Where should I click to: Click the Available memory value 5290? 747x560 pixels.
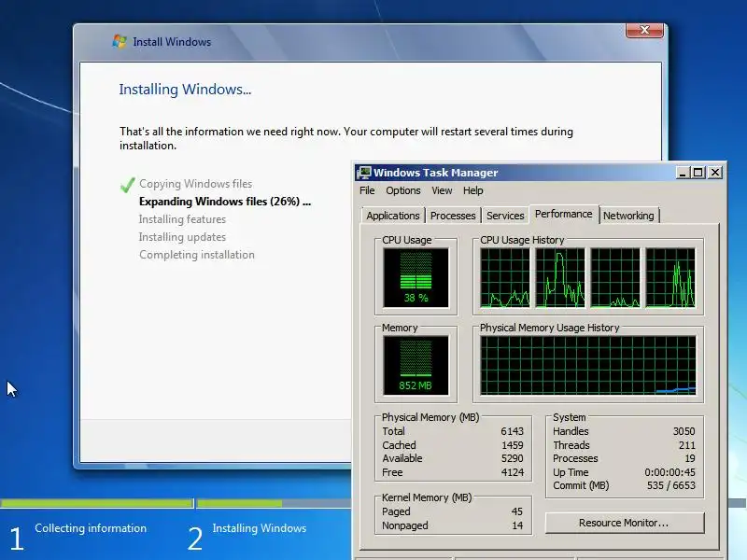512,458
